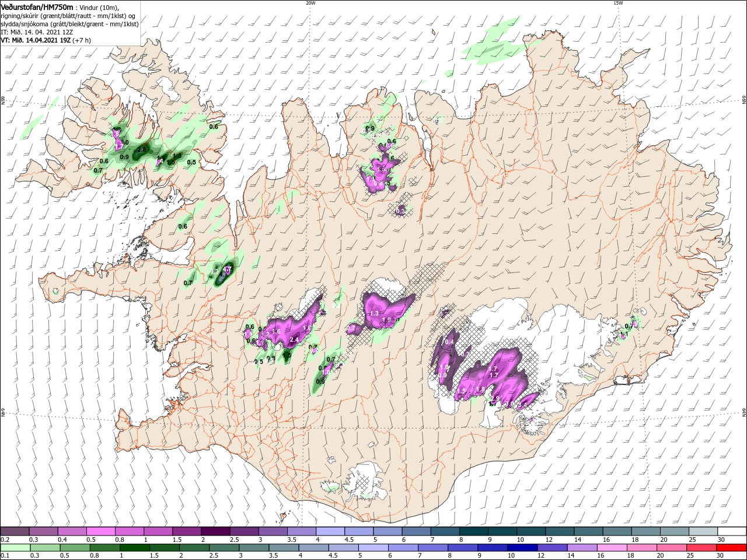Click the darkest green 1 swatch, lower legend row
This screenshot has width=747, height=560.
135,548
